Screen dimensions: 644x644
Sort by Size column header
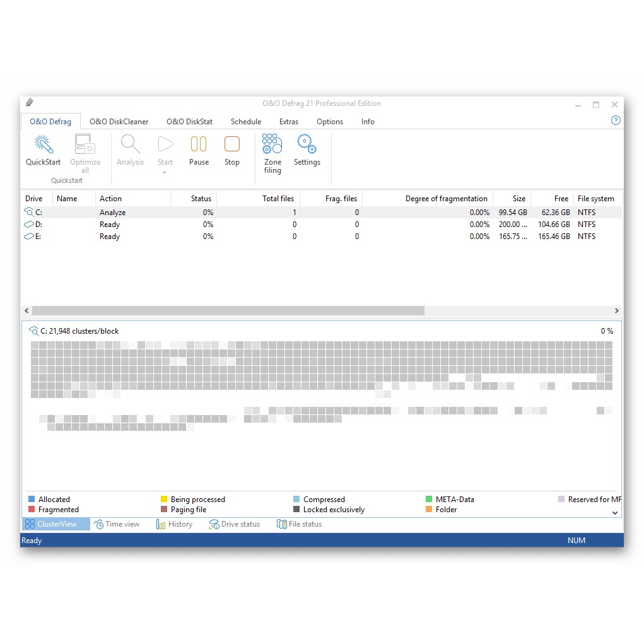pos(512,199)
